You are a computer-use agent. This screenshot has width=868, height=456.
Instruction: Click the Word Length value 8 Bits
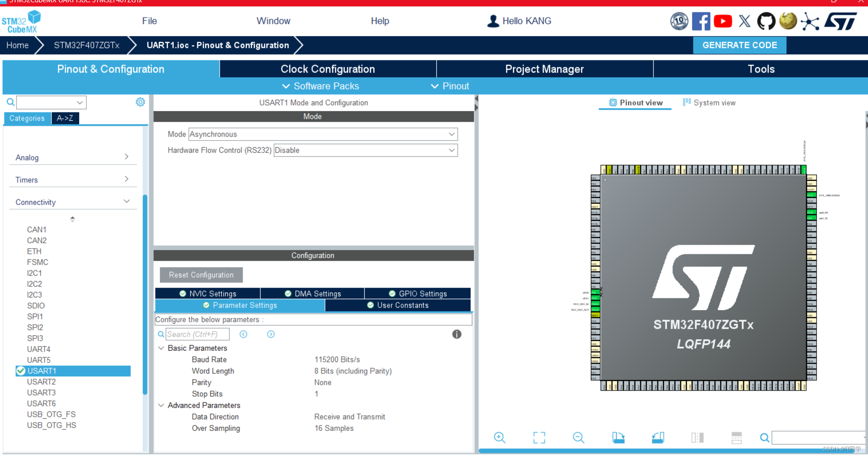coord(353,371)
